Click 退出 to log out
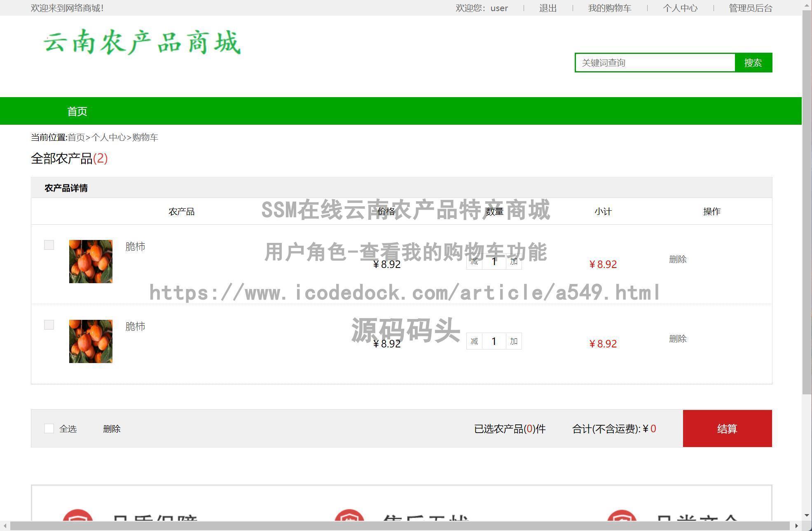The width and height of the screenshot is (812, 531). pos(548,8)
